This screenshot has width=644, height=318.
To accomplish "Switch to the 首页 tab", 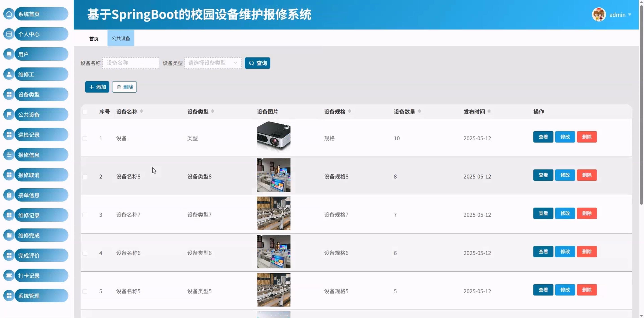I will [94, 39].
